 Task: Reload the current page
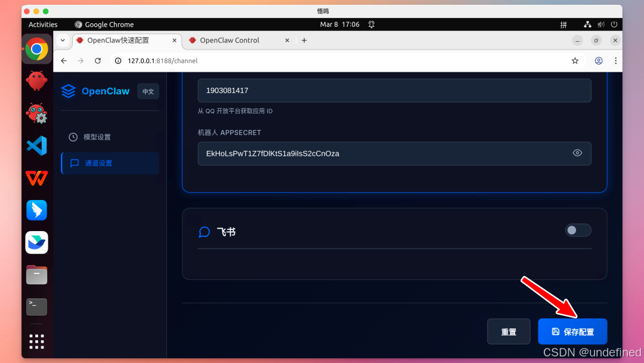98,61
